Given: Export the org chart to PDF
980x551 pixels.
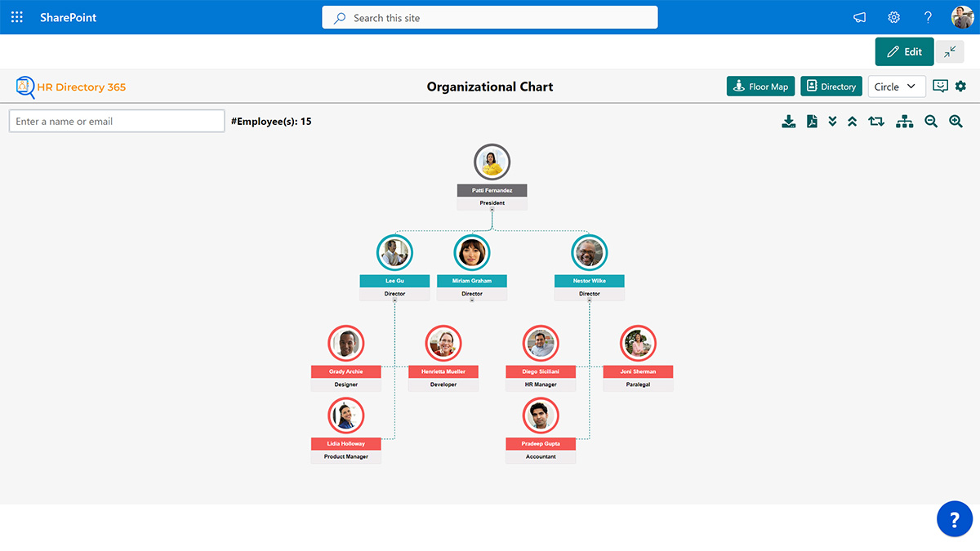Looking at the screenshot, I should (811, 121).
